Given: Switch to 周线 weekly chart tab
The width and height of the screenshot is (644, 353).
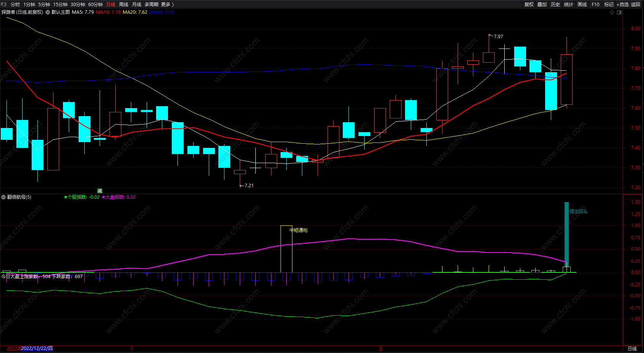Looking at the screenshot, I should [124, 4].
